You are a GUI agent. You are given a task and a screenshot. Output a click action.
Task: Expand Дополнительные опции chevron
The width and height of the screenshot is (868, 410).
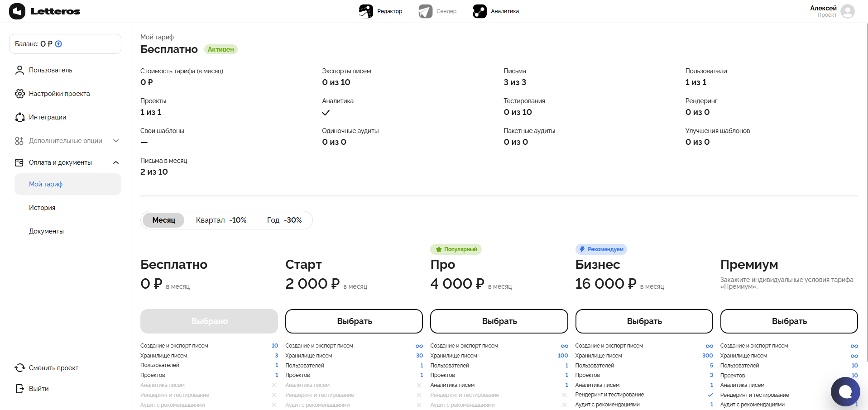click(116, 141)
